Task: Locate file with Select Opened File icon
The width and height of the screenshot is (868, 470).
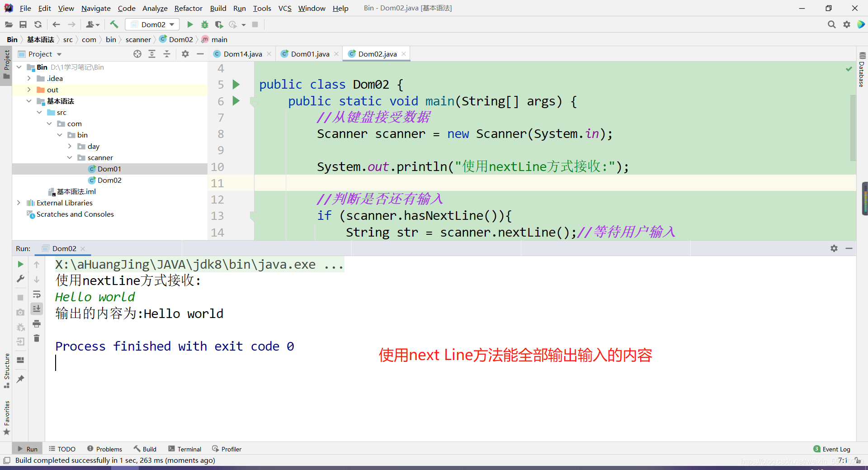Action: [137, 54]
